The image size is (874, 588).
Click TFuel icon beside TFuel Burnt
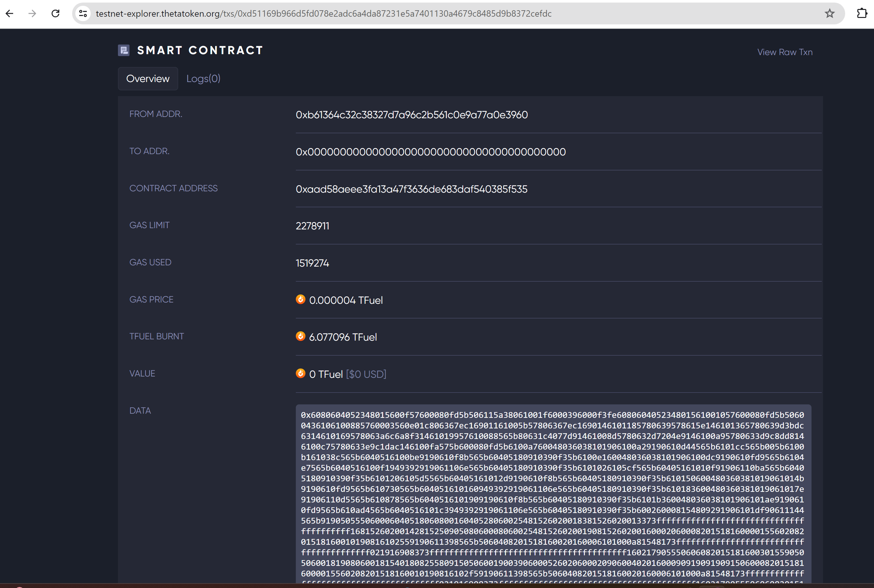300,336
